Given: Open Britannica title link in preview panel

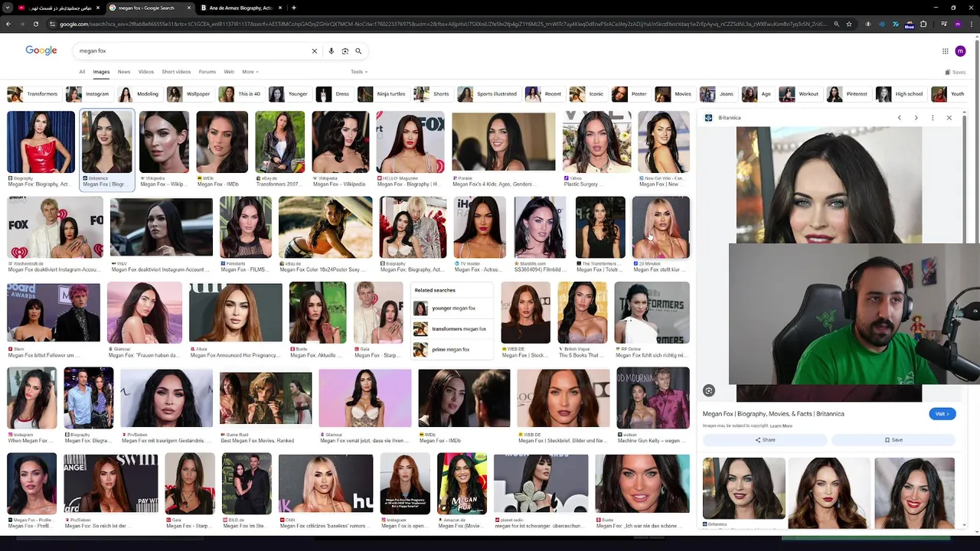Looking at the screenshot, I should click(x=773, y=414).
